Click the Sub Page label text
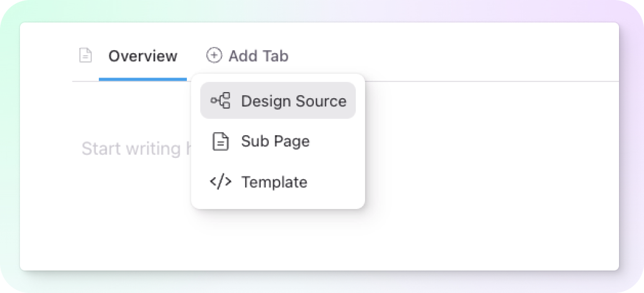 click(276, 141)
